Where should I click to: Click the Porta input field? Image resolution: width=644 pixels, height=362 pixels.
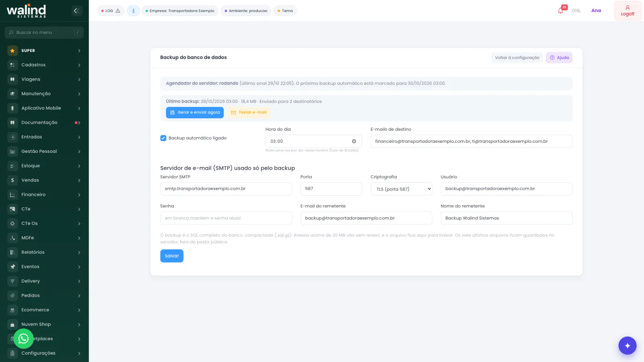tap(331, 189)
